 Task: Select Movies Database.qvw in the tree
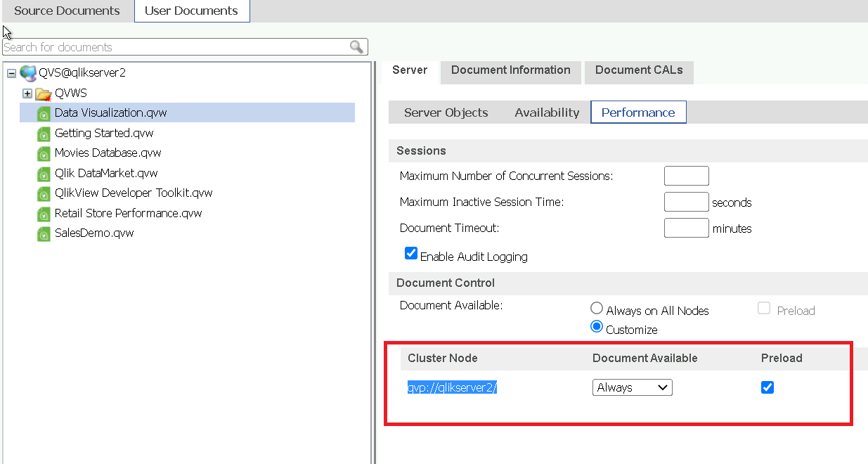[108, 153]
